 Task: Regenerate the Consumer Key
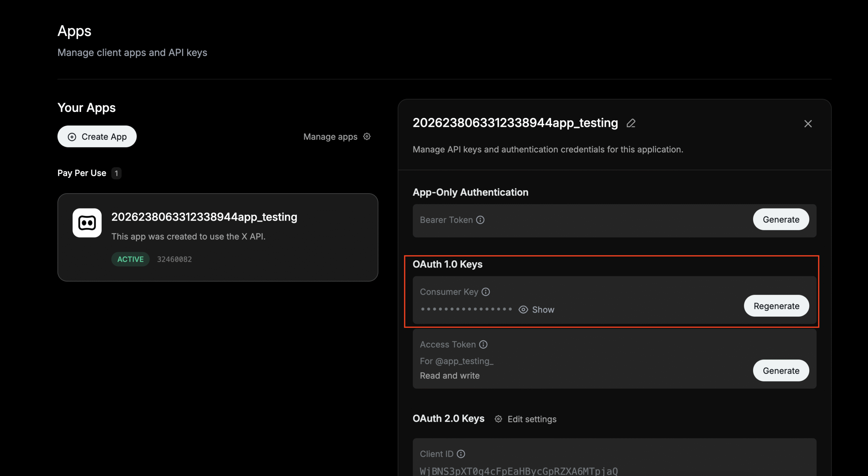tap(776, 306)
